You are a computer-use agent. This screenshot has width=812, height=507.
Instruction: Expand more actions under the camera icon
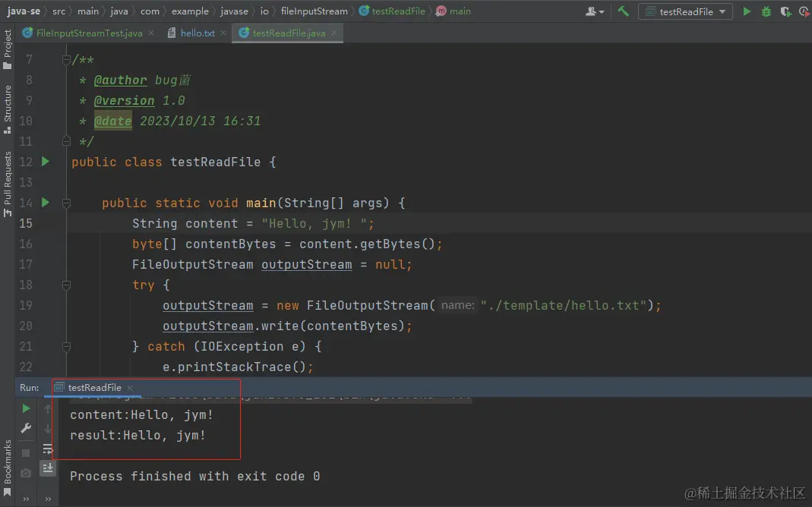tap(26, 499)
